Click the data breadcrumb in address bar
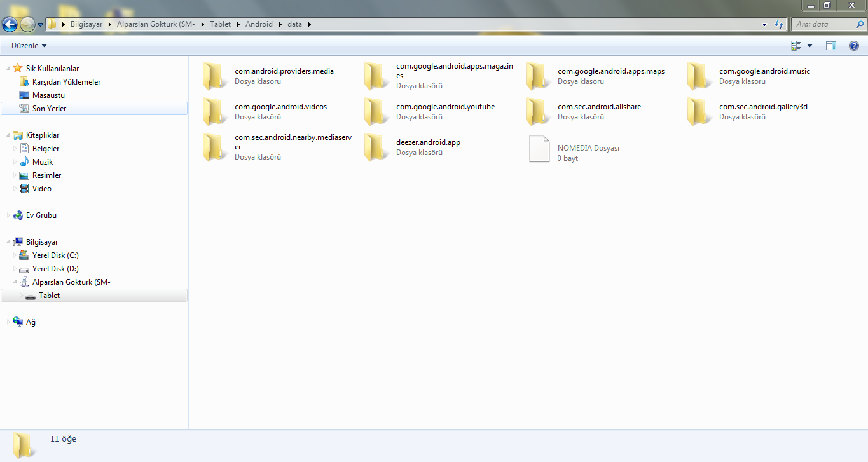Viewport: 868px width, 462px height. point(294,24)
